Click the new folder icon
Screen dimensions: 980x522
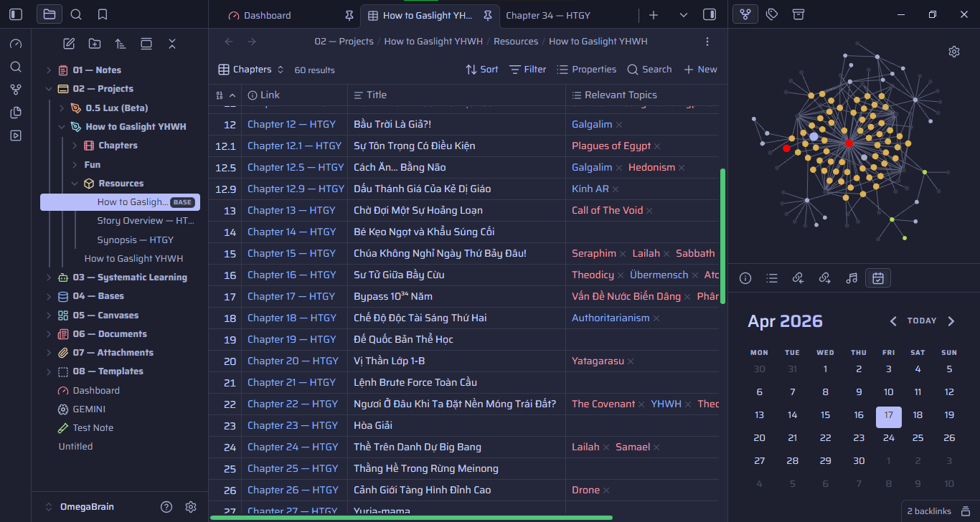(x=95, y=44)
